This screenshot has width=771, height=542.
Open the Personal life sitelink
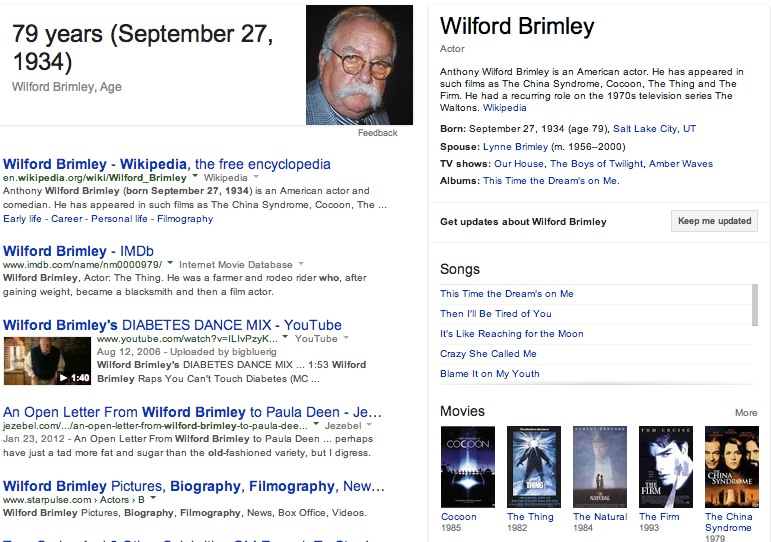[119, 219]
